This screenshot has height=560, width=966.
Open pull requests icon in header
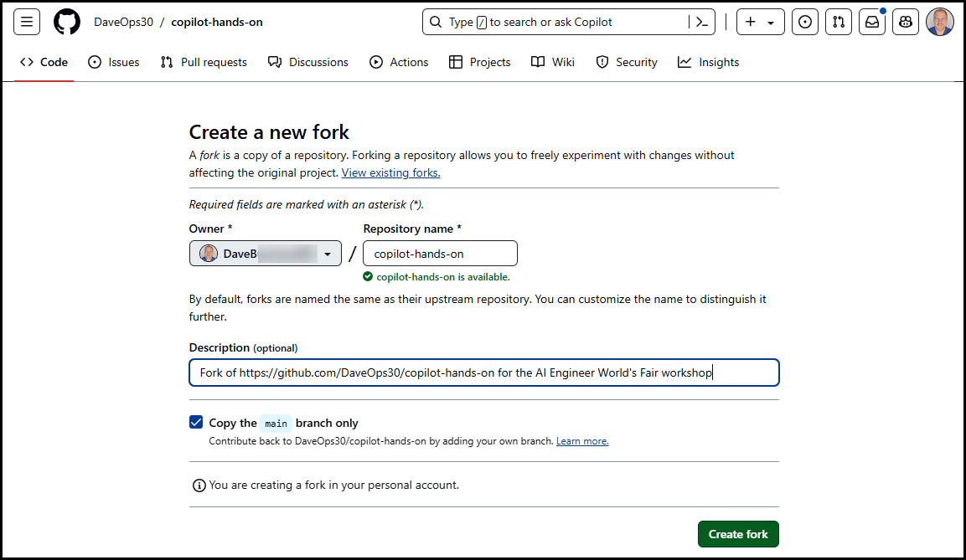(839, 22)
